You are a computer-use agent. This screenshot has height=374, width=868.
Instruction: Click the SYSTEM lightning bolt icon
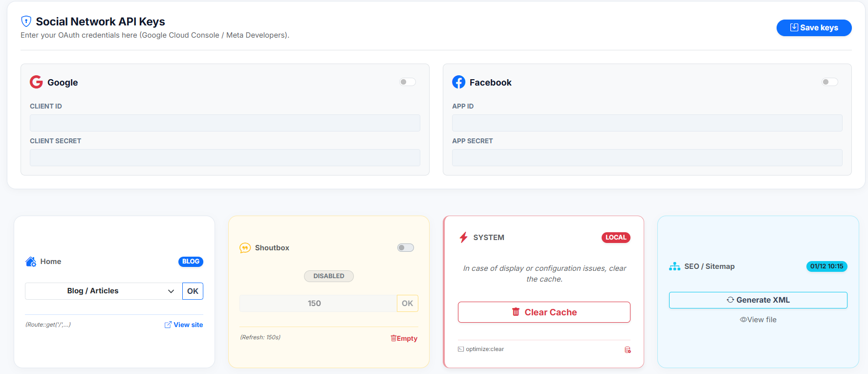[463, 238]
